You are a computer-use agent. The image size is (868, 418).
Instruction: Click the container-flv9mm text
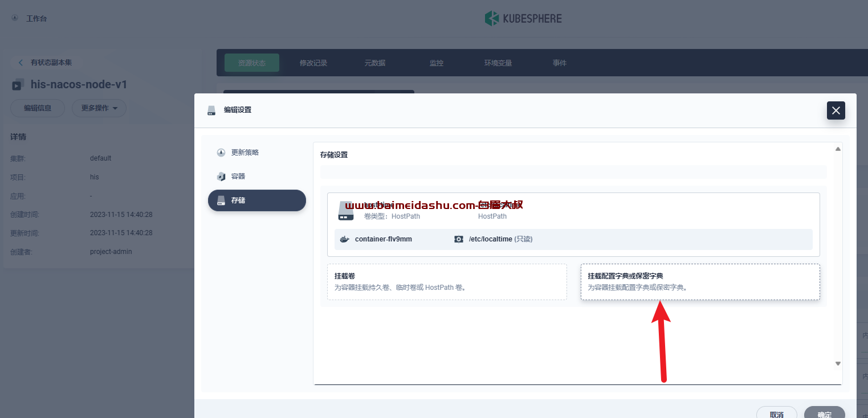(x=384, y=239)
